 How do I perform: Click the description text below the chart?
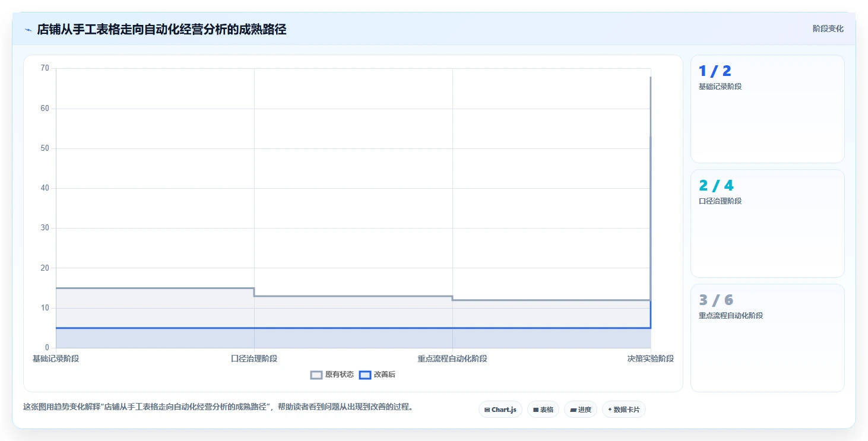[x=218, y=407]
